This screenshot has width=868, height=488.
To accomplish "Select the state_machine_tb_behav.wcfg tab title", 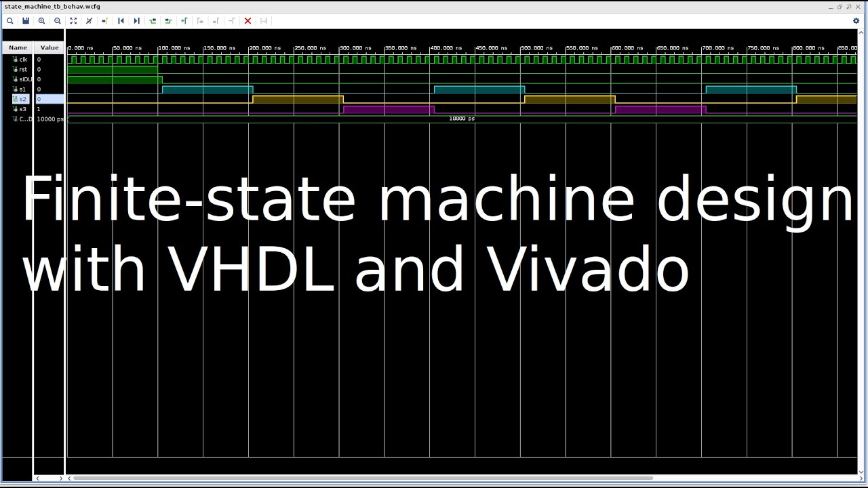I will (x=52, y=6).
